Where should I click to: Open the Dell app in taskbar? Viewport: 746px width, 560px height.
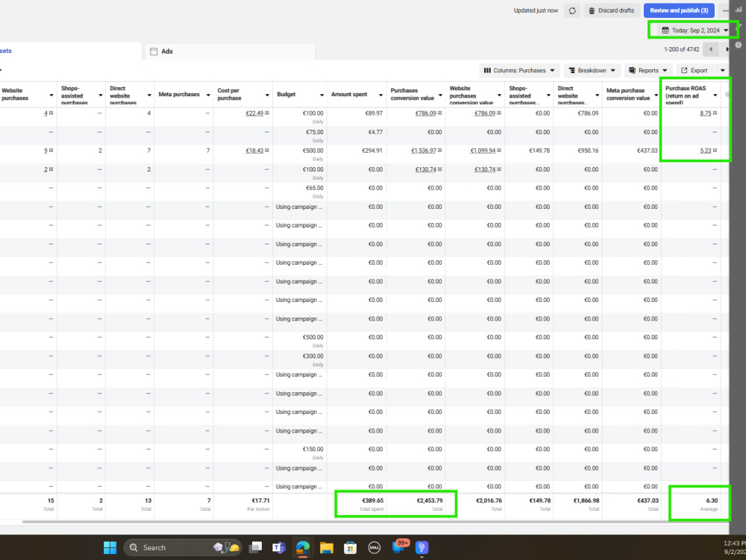374,547
